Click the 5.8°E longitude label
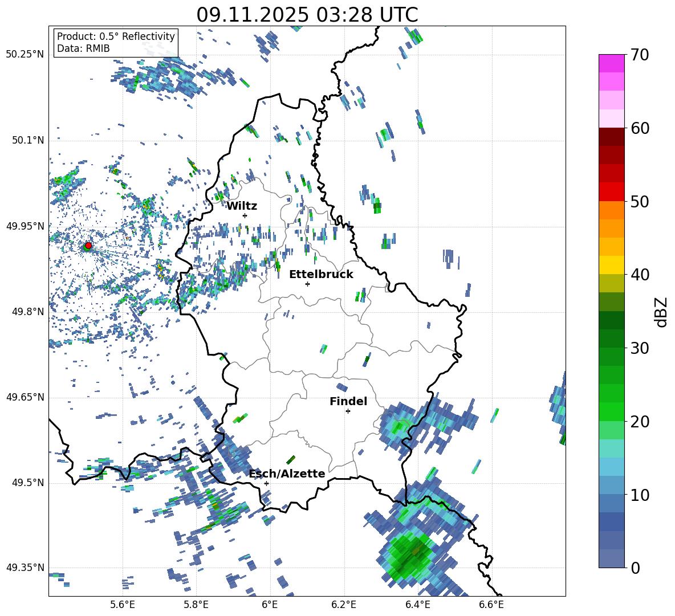675x616 pixels. pyautogui.click(x=196, y=605)
